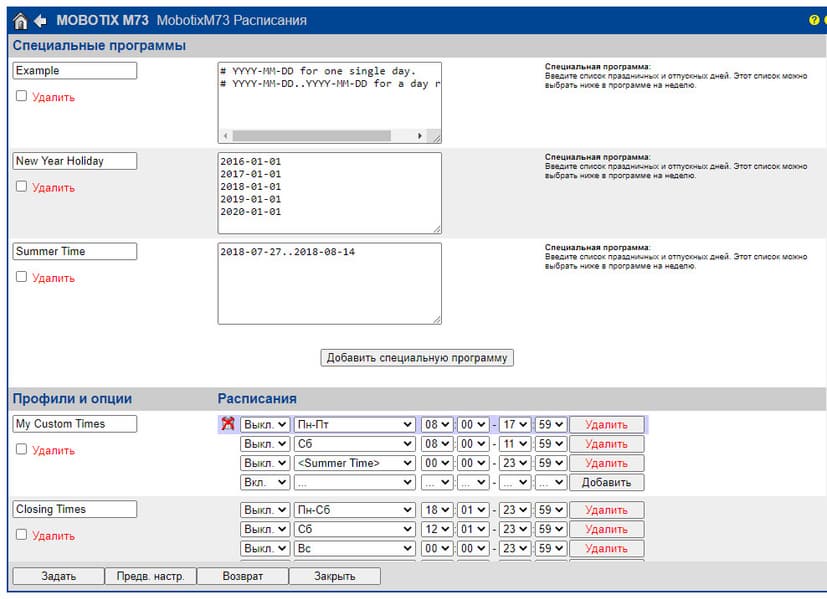
Task: Tick the delete checkbox under New Year Holiday
Action: pos(21,186)
